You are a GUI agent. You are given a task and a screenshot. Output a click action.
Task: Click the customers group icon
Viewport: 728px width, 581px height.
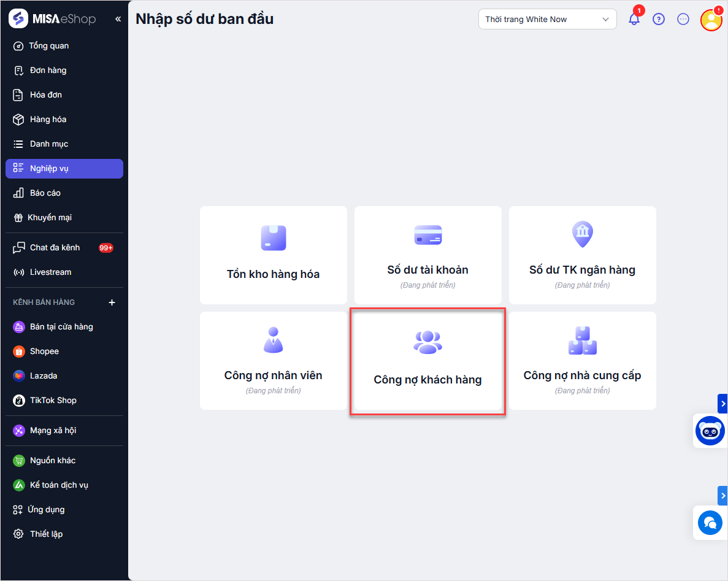tap(427, 342)
